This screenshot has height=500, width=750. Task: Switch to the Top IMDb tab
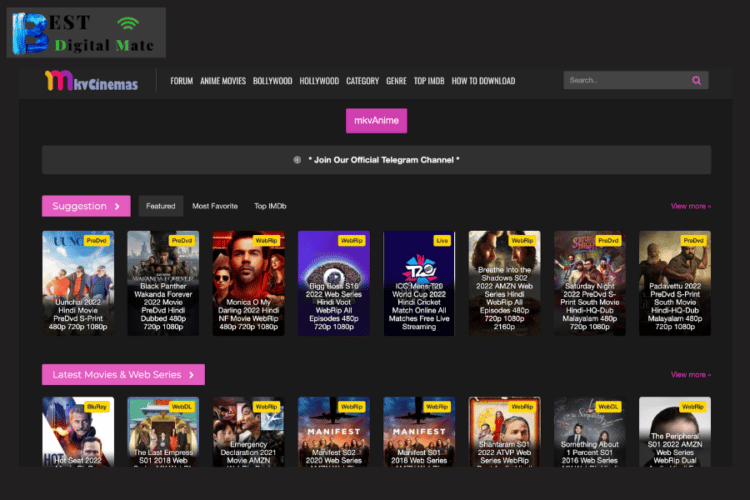click(270, 206)
